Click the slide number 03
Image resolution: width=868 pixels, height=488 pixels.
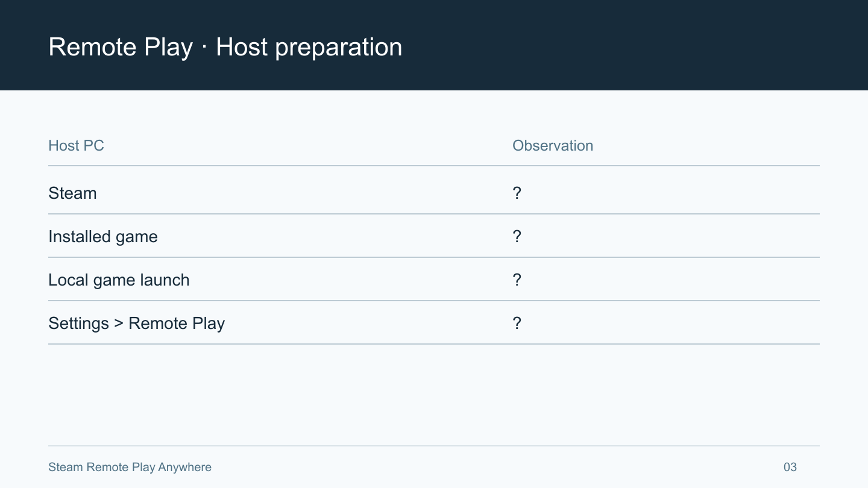[x=790, y=467]
